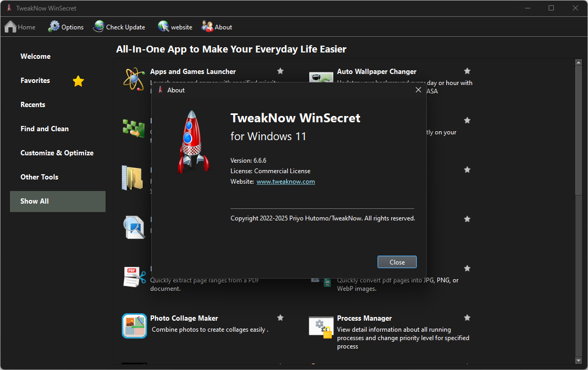Image resolution: width=588 pixels, height=370 pixels.
Task: Open the www.tweaknow.com link
Action: (x=286, y=182)
